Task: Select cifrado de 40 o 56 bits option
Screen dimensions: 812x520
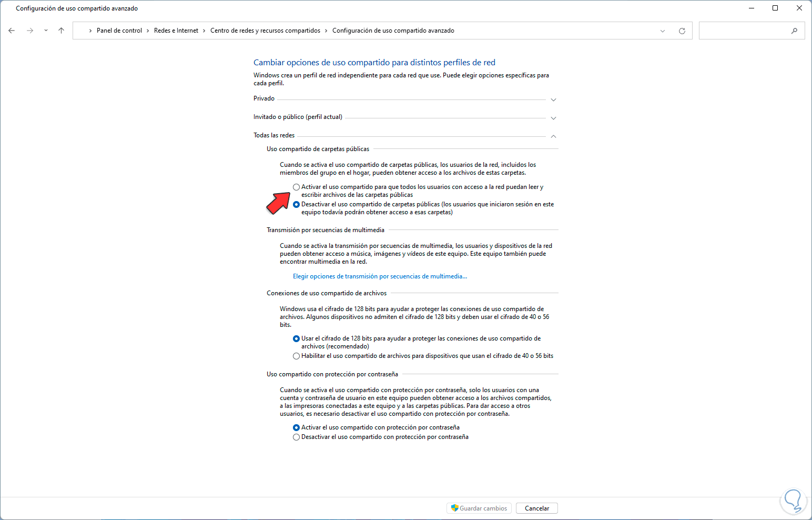Action: pyautogui.click(x=297, y=356)
